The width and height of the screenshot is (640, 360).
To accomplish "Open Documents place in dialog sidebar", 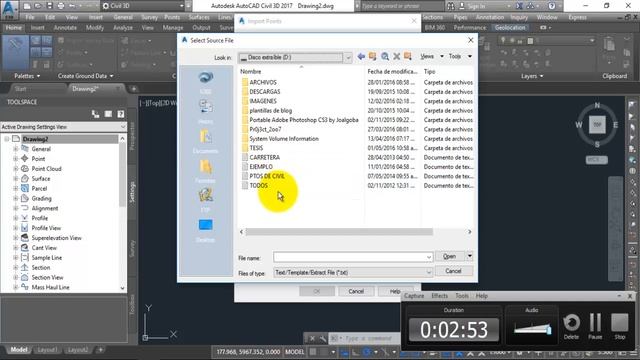I will [205, 141].
